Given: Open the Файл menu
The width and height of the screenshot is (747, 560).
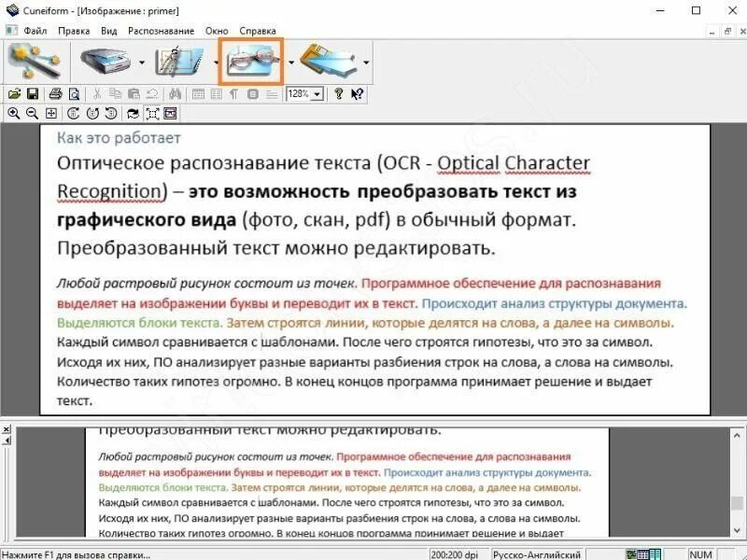Looking at the screenshot, I should pyautogui.click(x=35, y=31).
